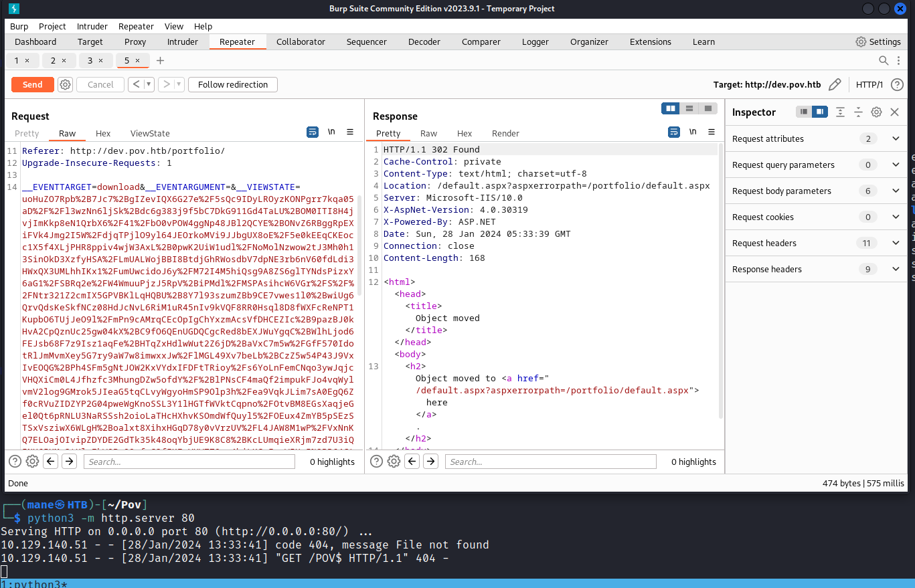
Task: Click Follow redirection button
Action: click(233, 85)
